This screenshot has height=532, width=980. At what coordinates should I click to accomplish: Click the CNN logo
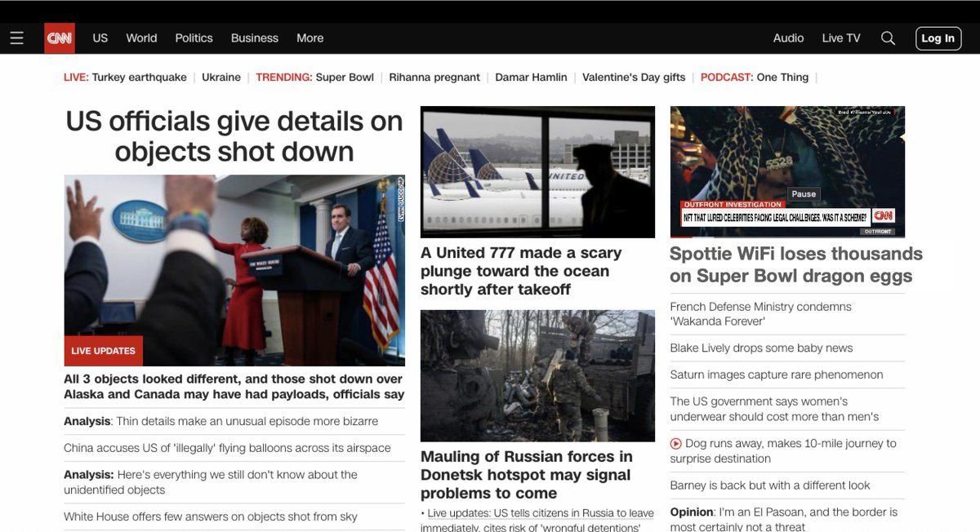(x=60, y=38)
